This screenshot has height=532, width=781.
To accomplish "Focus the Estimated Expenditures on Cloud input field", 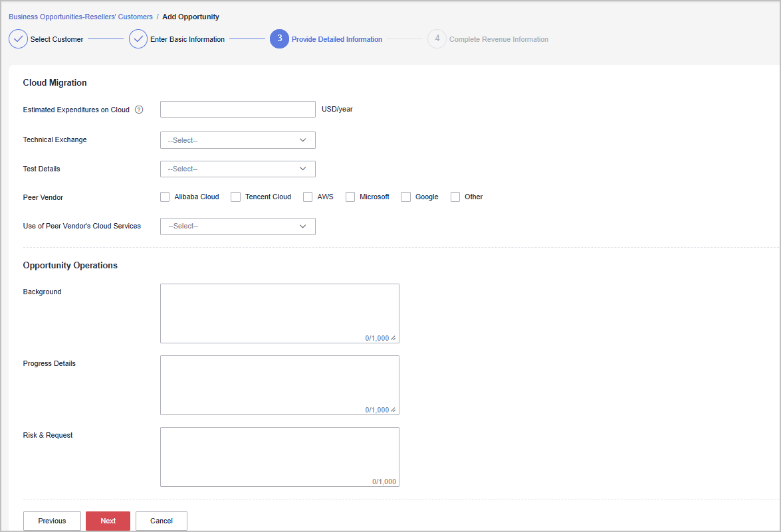I will (x=237, y=110).
